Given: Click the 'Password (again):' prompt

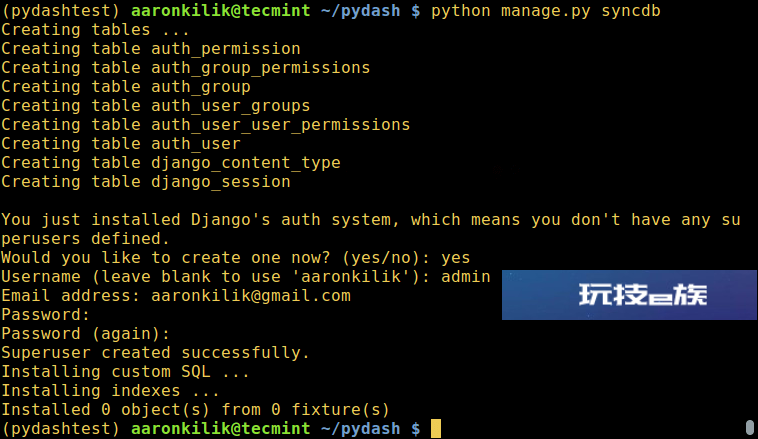Looking at the screenshot, I should pos(86,334).
